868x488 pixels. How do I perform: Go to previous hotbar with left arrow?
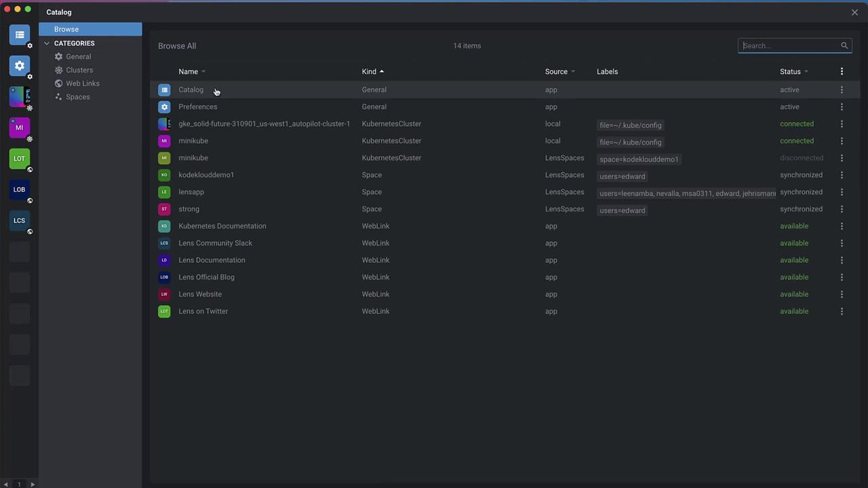click(6, 484)
